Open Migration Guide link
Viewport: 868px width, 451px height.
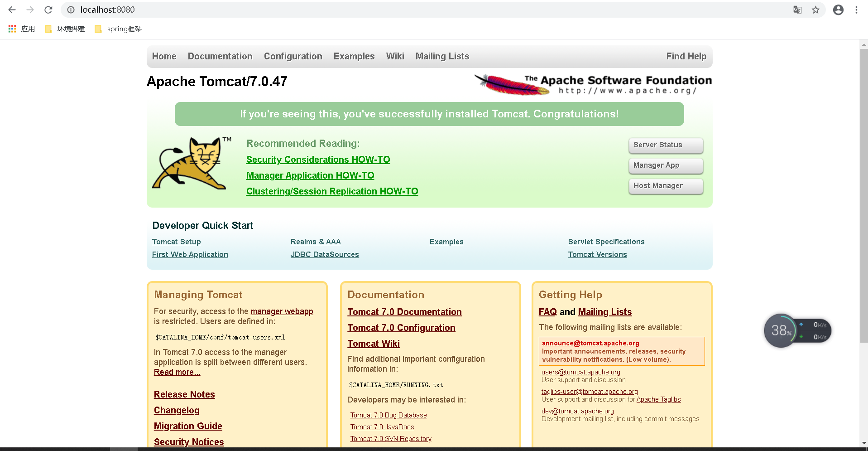(188, 426)
